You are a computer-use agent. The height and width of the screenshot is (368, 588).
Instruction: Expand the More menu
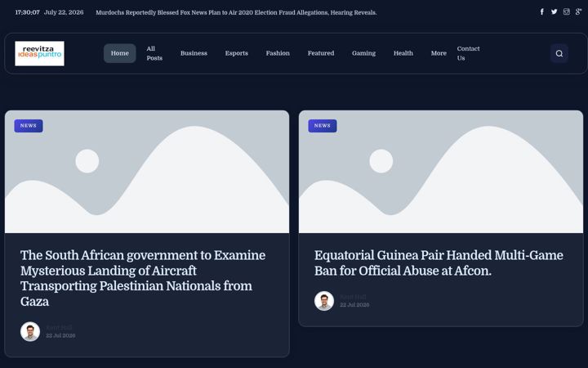click(439, 53)
